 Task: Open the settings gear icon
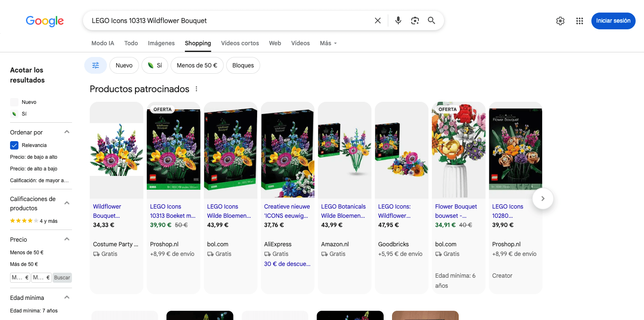(560, 21)
